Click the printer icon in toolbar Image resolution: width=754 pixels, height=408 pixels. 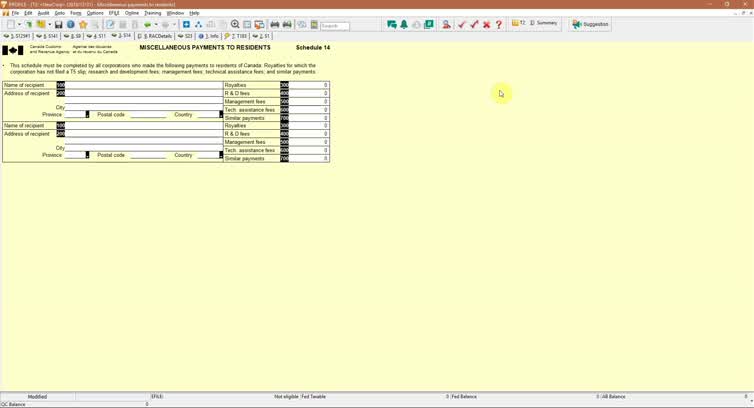point(275,25)
